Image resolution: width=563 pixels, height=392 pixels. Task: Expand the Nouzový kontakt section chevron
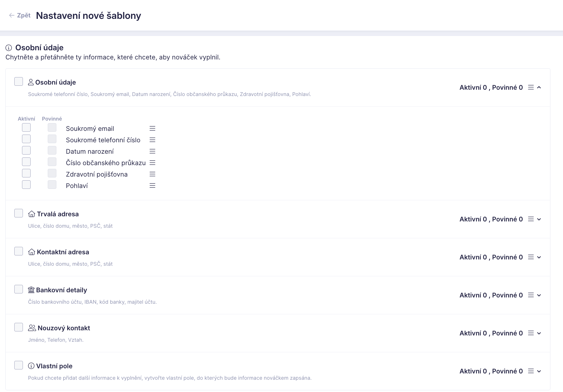click(x=539, y=333)
